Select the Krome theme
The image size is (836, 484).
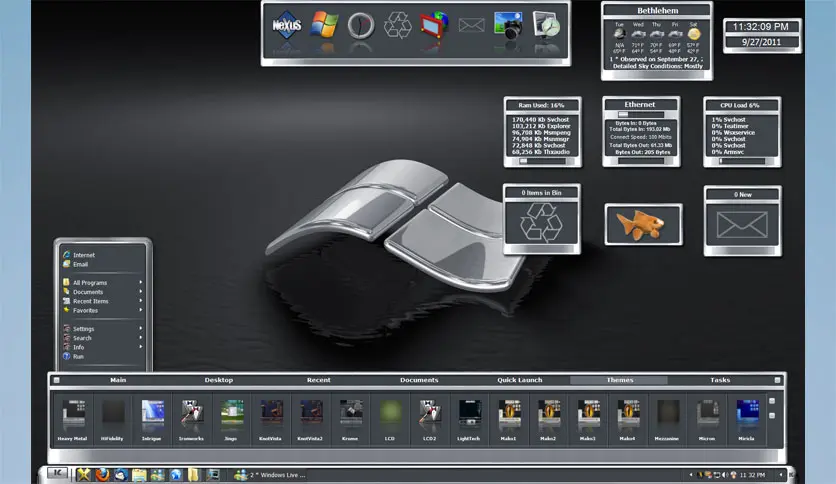(350, 419)
